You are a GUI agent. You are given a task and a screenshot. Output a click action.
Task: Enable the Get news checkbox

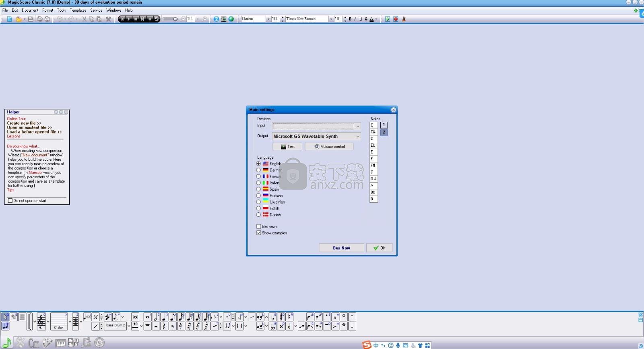[x=259, y=226]
